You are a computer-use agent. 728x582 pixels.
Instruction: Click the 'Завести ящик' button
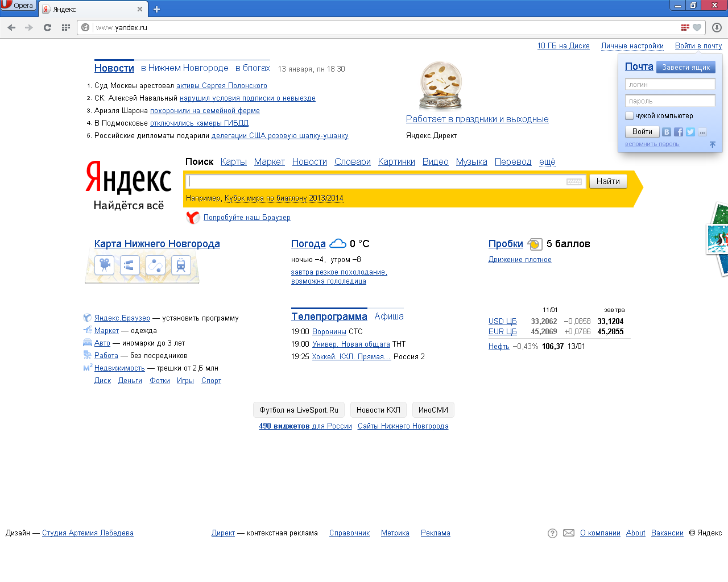(685, 67)
